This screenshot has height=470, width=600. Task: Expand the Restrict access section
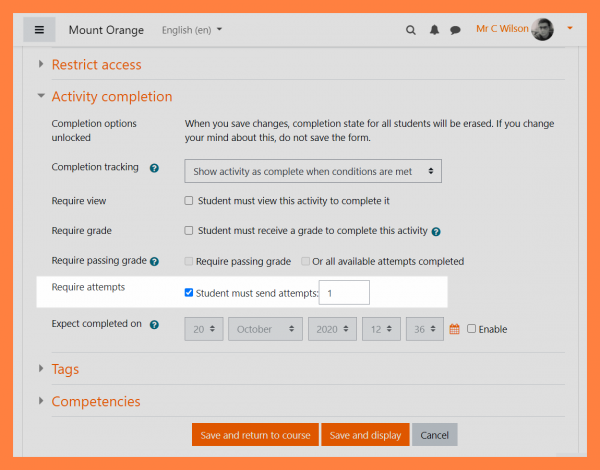[96, 65]
